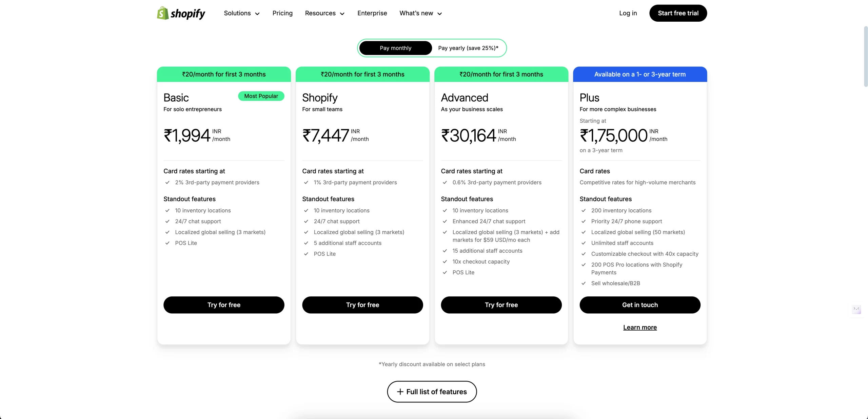Click the plus icon on Full list
The width and height of the screenshot is (868, 419).
(400, 391)
